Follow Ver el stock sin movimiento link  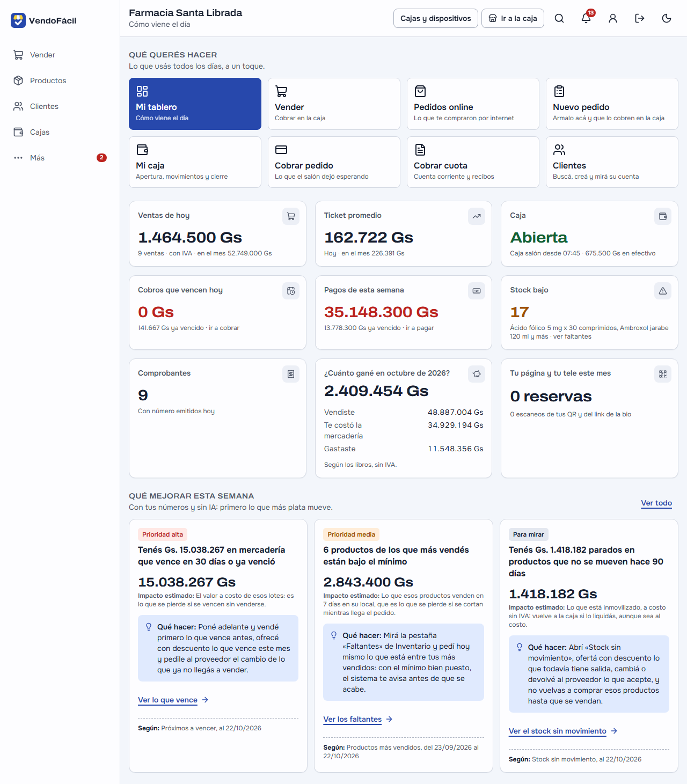pos(563,731)
